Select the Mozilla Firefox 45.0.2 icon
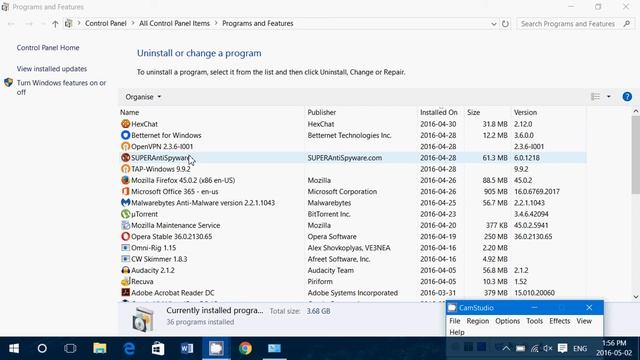Image resolution: width=640 pixels, height=360 pixels. tap(125, 180)
